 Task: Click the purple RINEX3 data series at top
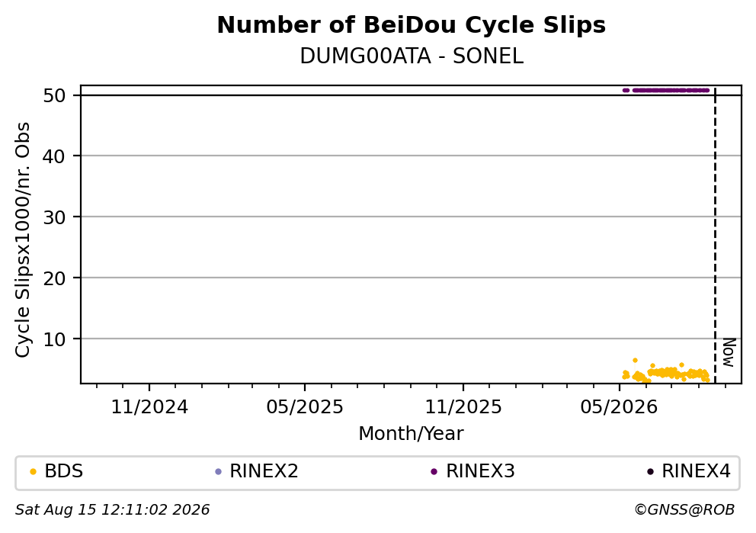pos(666,90)
